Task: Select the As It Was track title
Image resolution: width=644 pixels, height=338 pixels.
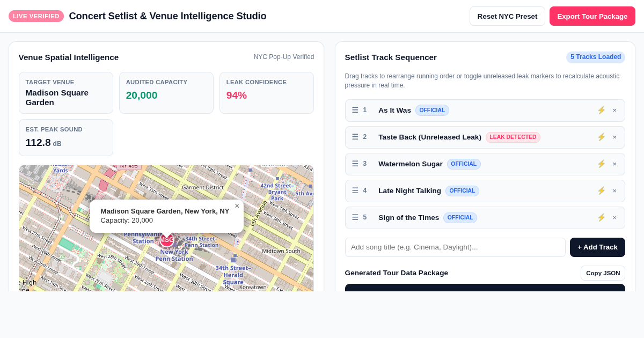Action: click(394, 110)
